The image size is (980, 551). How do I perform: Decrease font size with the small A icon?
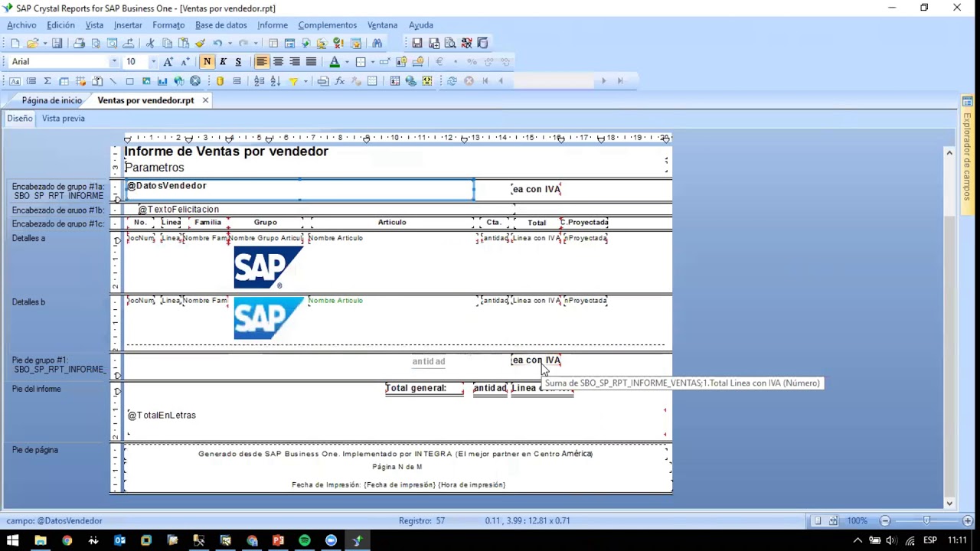(185, 62)
